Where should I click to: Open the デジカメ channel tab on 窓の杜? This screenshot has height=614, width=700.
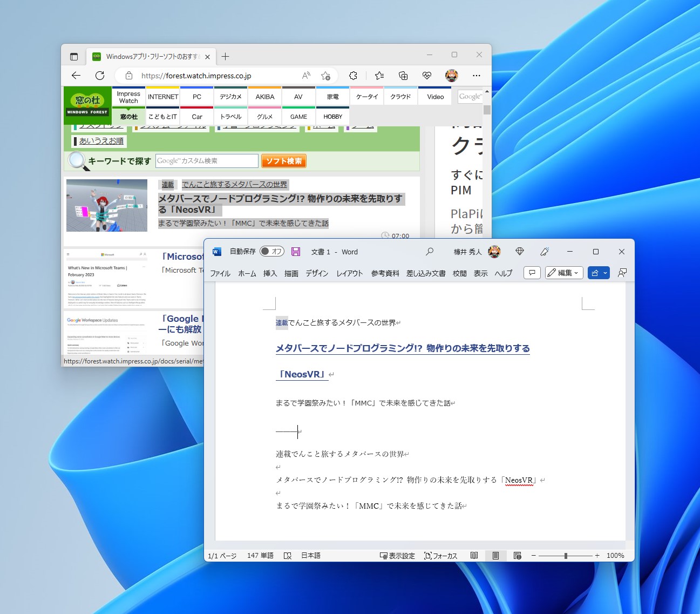(x=231, y=96)
